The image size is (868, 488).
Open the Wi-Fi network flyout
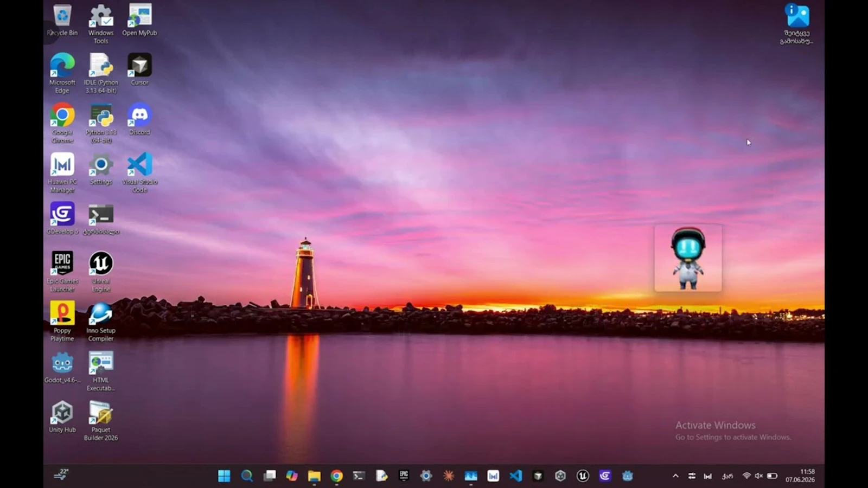coord(746,476)
